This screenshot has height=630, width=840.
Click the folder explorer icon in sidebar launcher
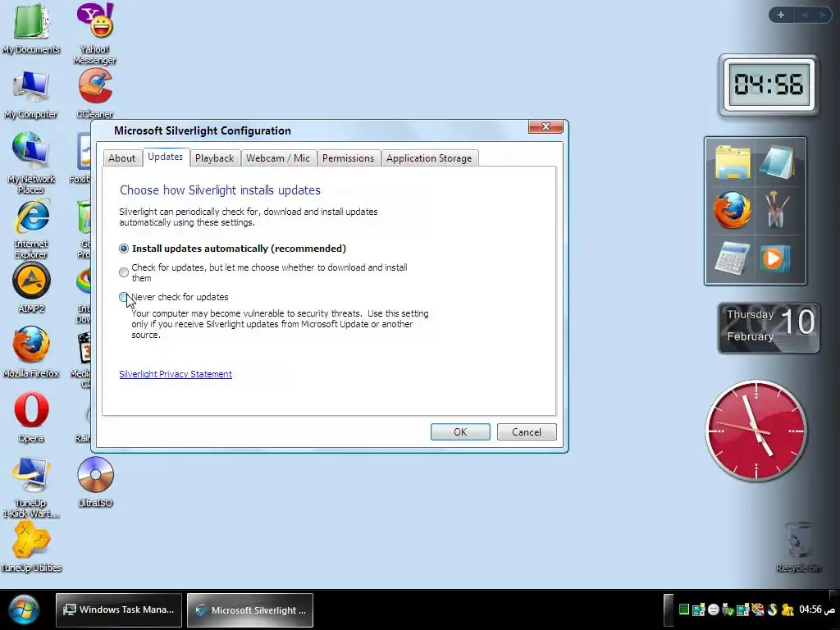pos(732,162)
